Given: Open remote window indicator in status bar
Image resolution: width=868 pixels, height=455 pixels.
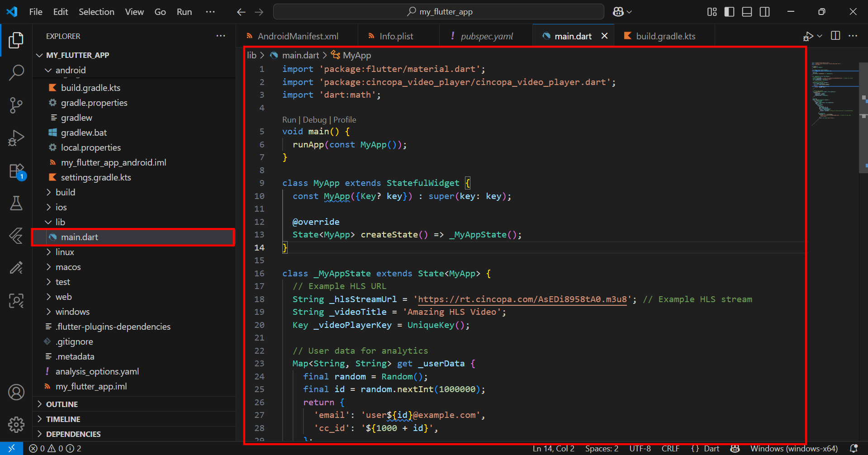Looking at the screenshot, I should coord(11,448).
